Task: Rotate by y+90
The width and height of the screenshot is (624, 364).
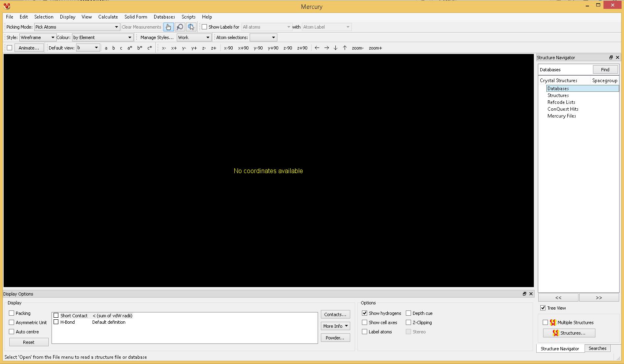Action: pos(273,48)
